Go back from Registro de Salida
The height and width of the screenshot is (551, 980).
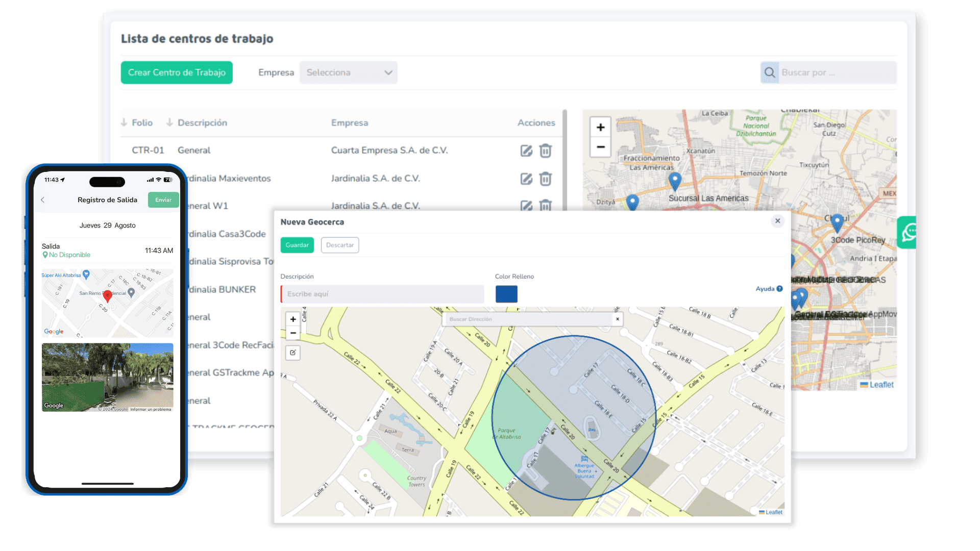click(x=43, y=200)
